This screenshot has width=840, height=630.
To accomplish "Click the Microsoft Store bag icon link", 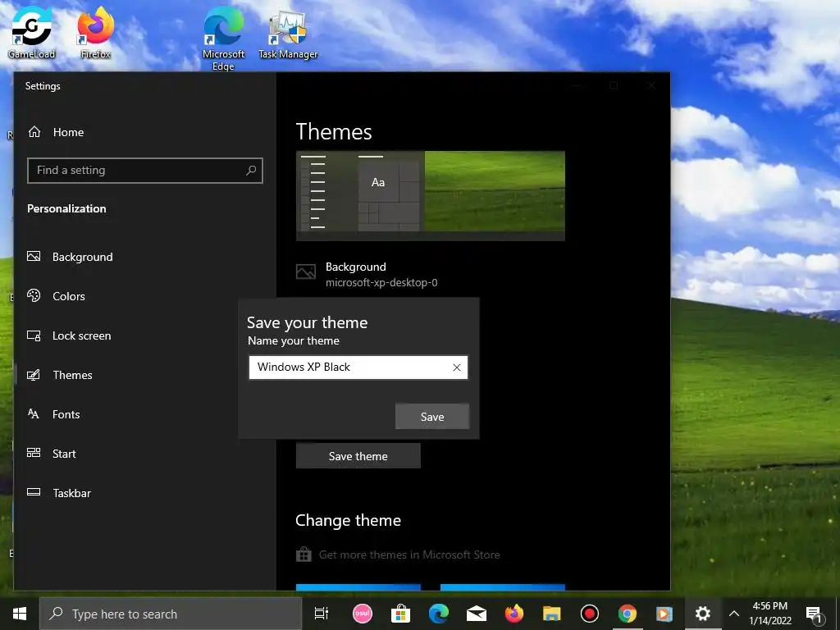I will click(x=304, y=554).
